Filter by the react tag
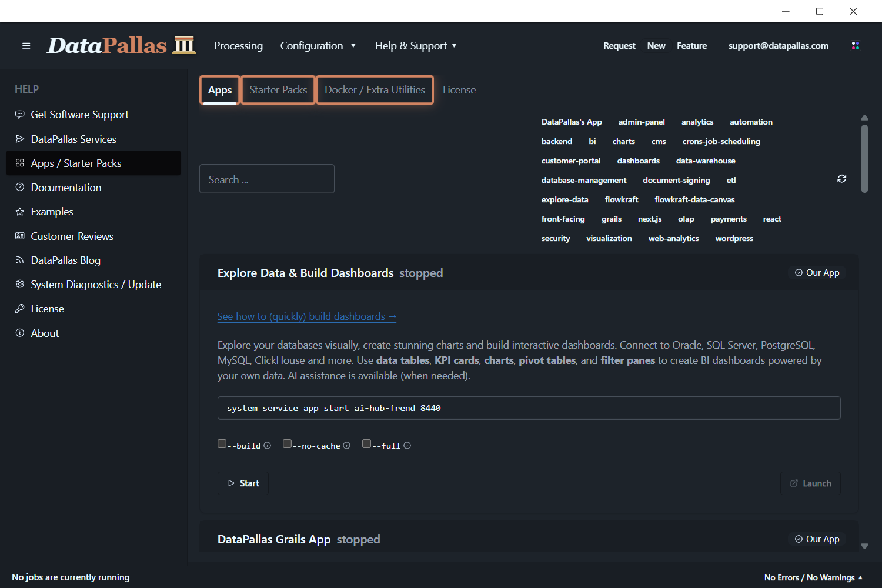This screenshot has height=588, width=882. pos(772,219)
